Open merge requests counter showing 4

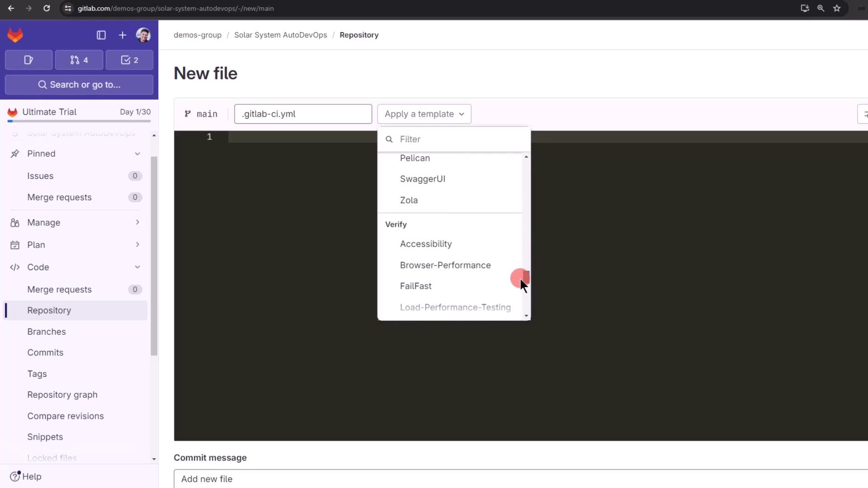click(x=79, y=60)
